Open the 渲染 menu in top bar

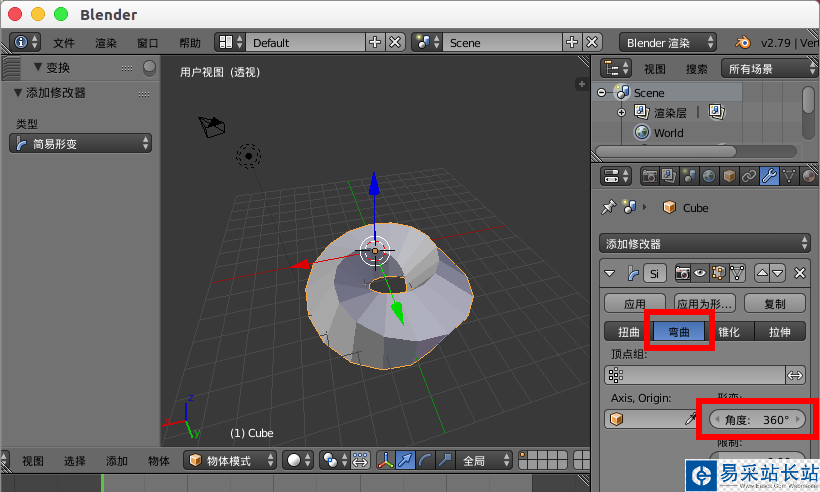(x=106, y=43)
